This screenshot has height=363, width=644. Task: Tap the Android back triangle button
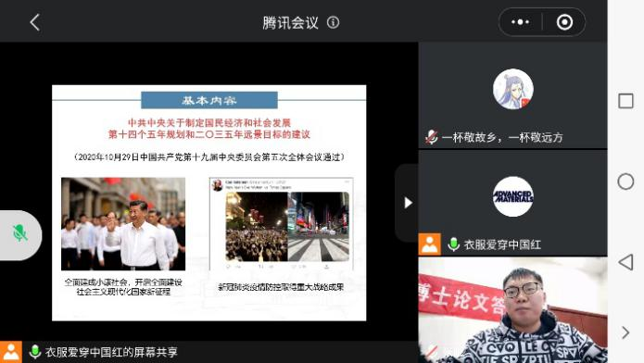click(625, 262)
